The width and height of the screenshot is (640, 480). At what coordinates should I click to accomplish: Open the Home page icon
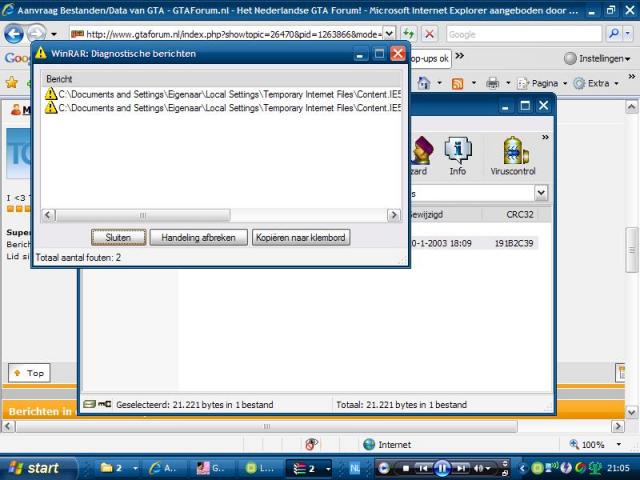click(x=424, y=83)
